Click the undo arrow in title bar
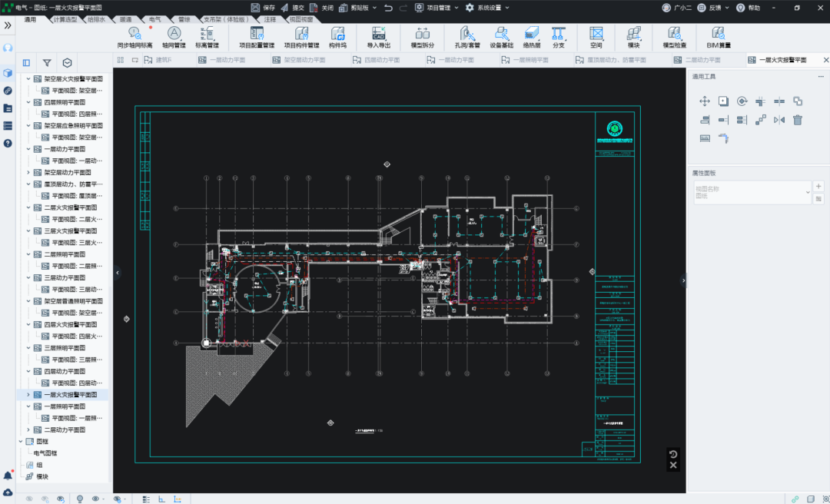 click(389, 8)
